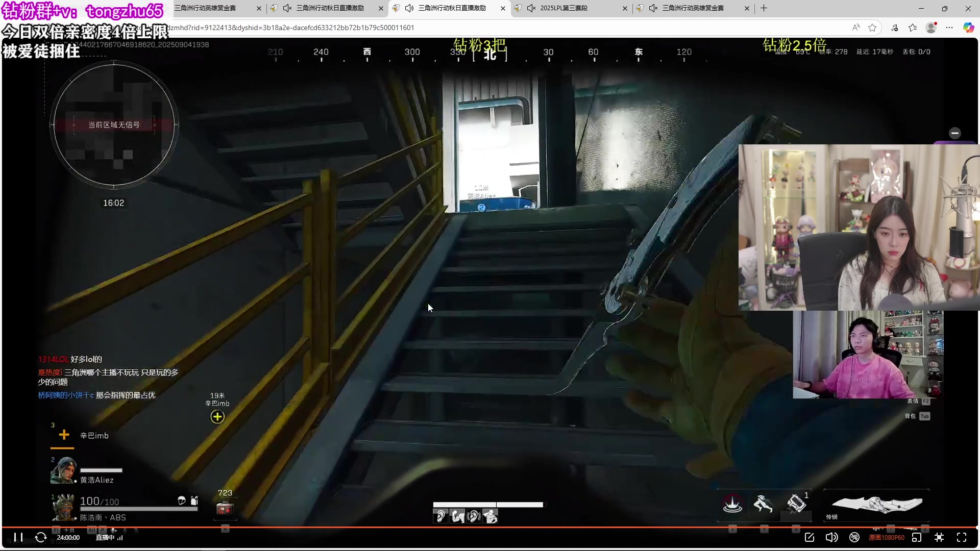Unmute the muted 三角洲行动秋日直播激励 tab icon
The height and width of the screenshot is (551, 980).
pyautogui.click(x=287, y=8)
